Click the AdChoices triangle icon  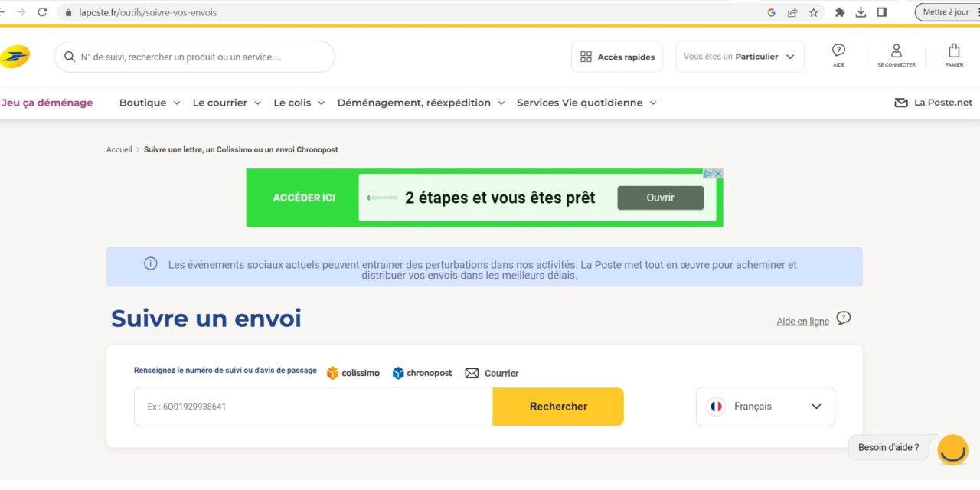[709, 174]
